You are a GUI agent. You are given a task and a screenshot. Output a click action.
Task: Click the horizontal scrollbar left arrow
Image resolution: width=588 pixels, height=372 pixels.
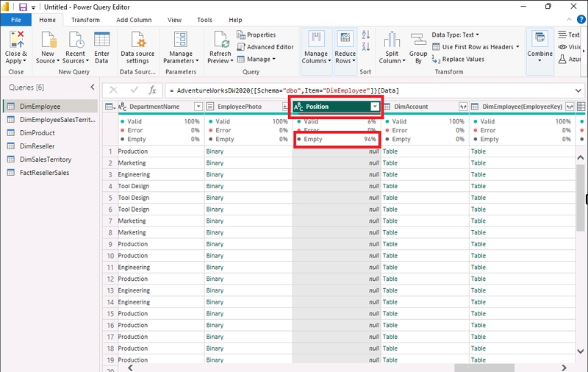(x=131, y=368)
